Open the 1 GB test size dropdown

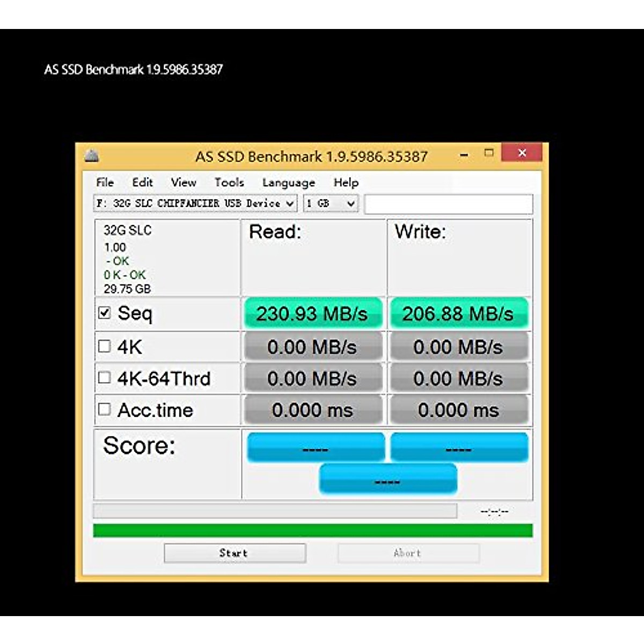pos(350,203)
